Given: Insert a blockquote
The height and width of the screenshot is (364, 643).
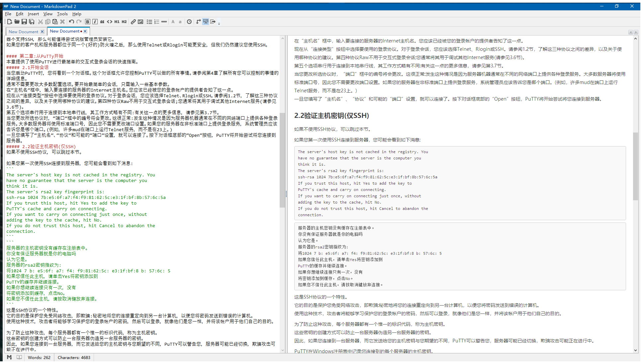Looking at the screenshot, I should [102, 22].
